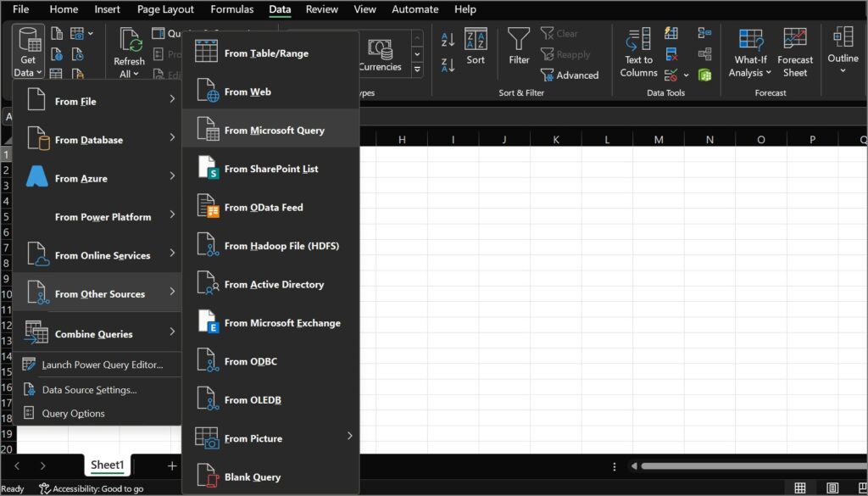Add a new sheet with plus button
868x496 pixels.
click(x=172, y=466)
